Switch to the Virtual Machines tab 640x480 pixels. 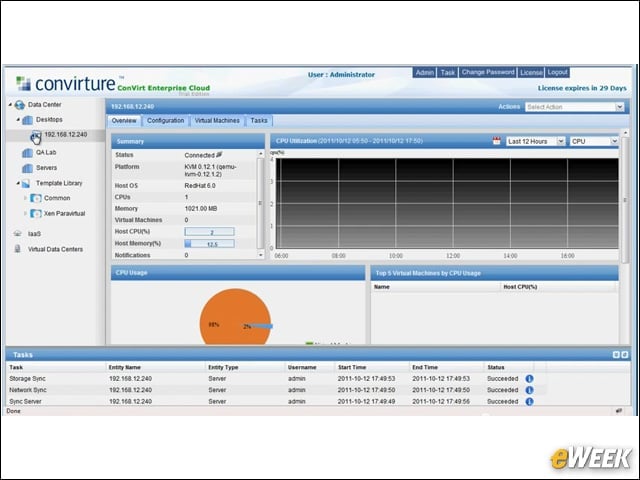[217, 121]
